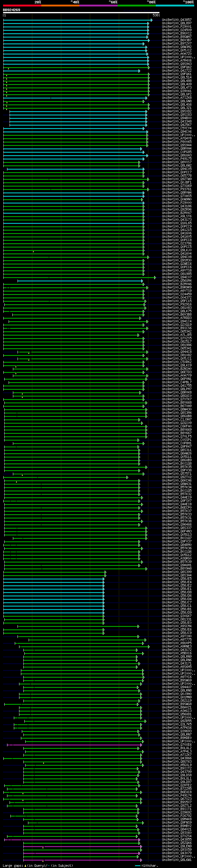Select hit label UniRef100_O82119
Screen dimensions: 197x868
(x=176, y=700)
